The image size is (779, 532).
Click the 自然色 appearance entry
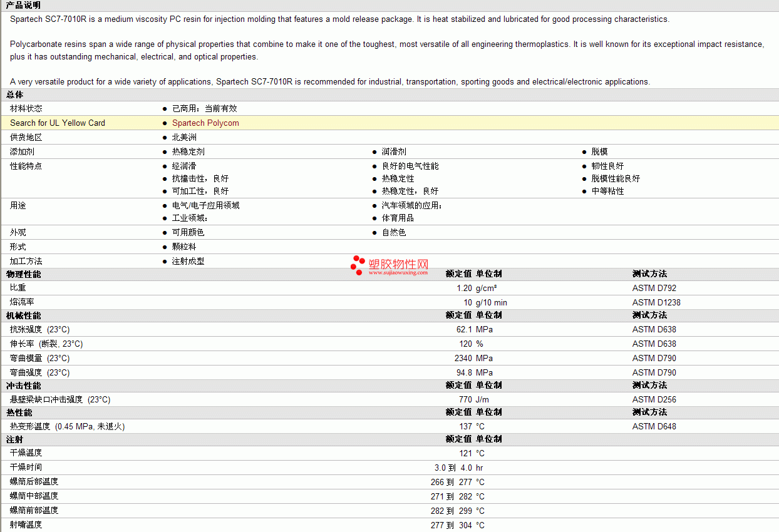[394, 233]
